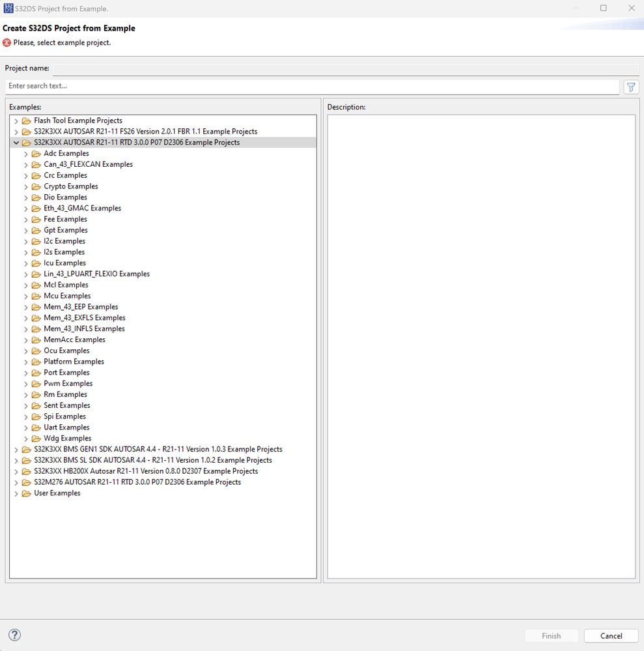
Task: Select MemAcc Examples in the tree
Action: coord(75,340)
